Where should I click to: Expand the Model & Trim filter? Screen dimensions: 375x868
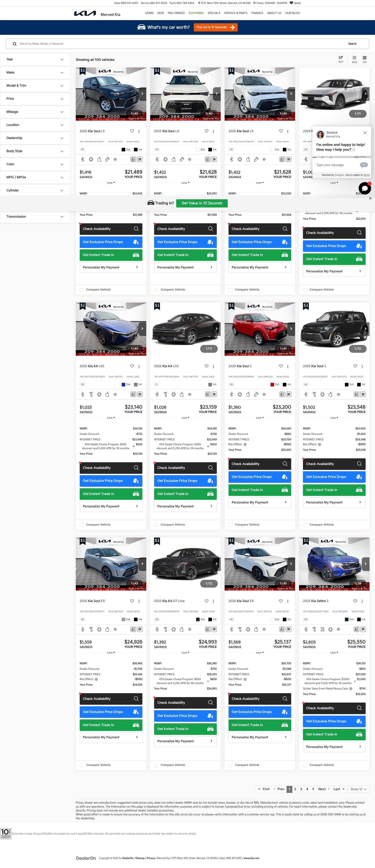[35, 86]
